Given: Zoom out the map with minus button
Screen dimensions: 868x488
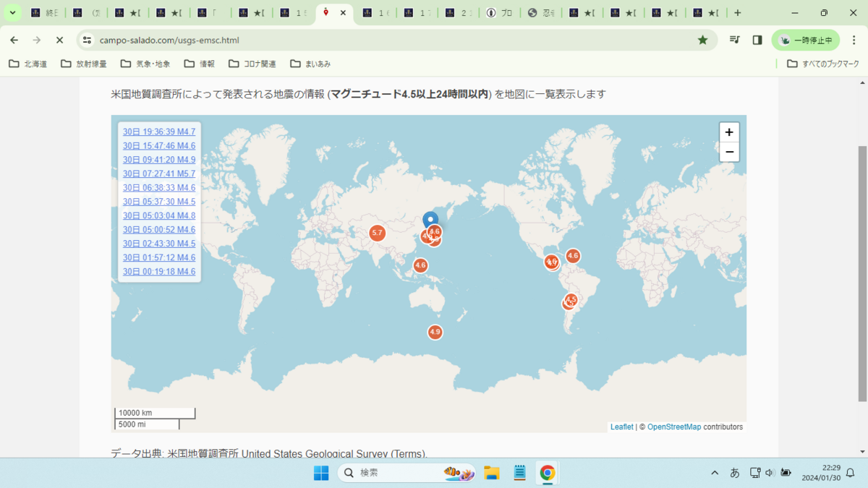Looking at the screenshot, I should point(729,151).
